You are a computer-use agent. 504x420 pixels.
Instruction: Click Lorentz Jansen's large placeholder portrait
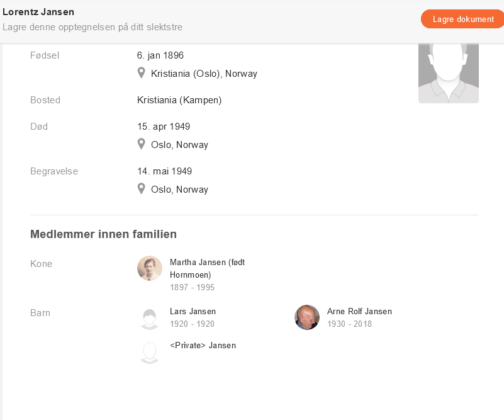tap(448, 72)
